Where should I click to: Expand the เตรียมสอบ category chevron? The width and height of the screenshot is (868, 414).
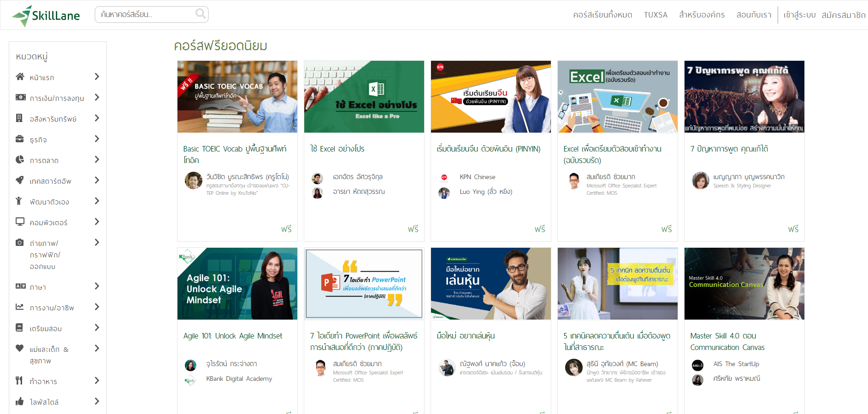(x=97, y=327)
